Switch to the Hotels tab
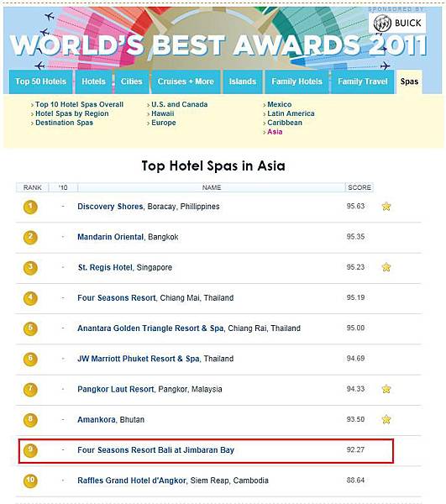The width and height of the screenshot is (446, 504). pyautogui.click(x=93, y=82)
